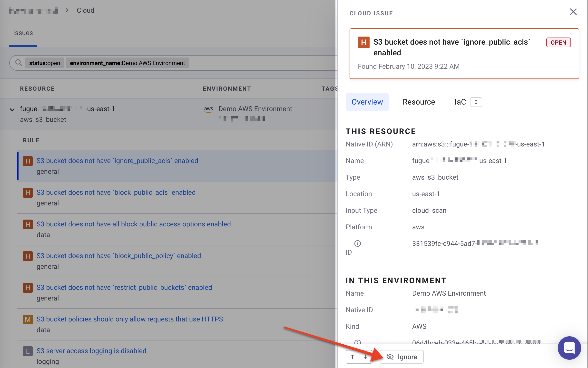The image size is (588, 368).
Task: Open the block_public_acls rule link
Action: point(116,192)
